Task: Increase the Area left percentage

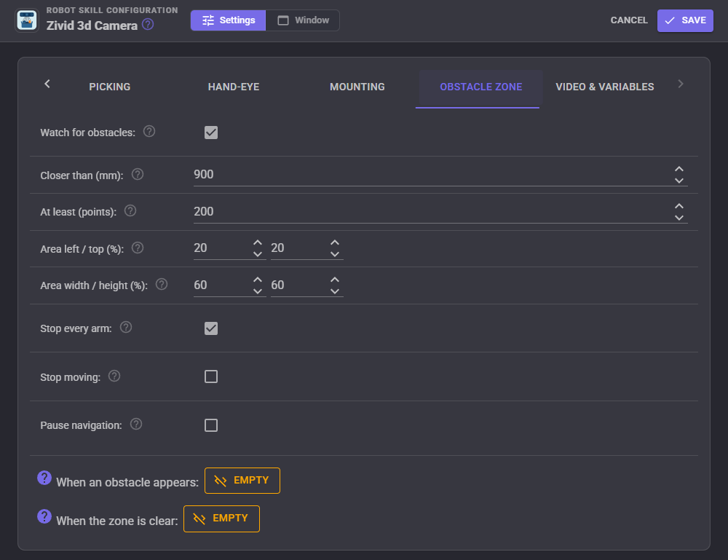Action: coord(258,242)
